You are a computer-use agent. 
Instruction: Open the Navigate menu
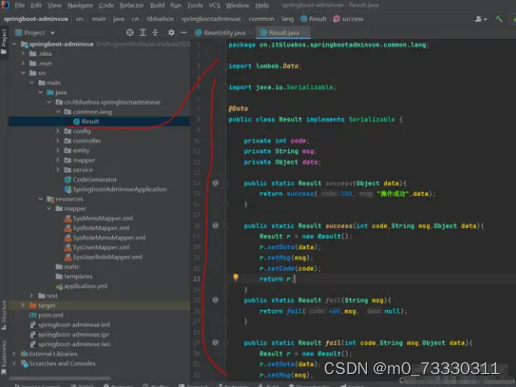tap(80, 5)
